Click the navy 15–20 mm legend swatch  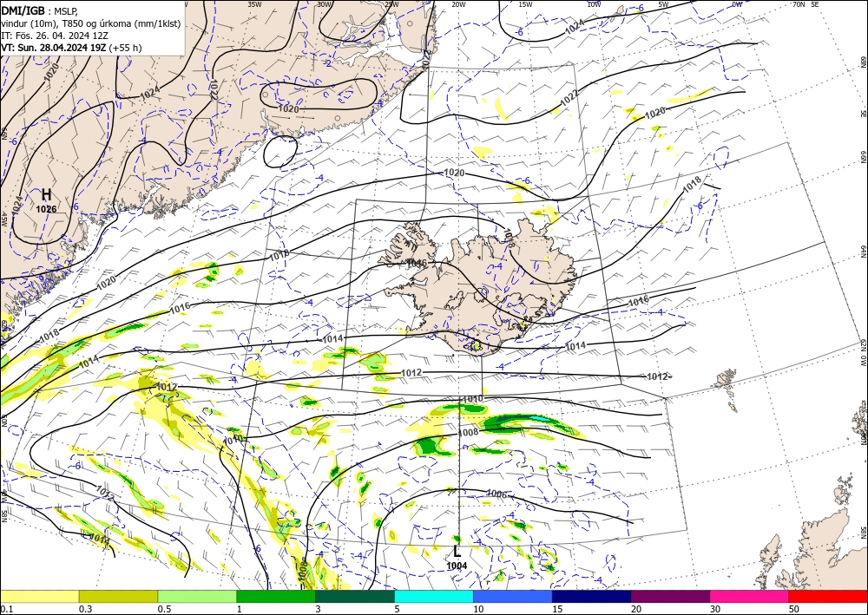[x=592, y=596]
